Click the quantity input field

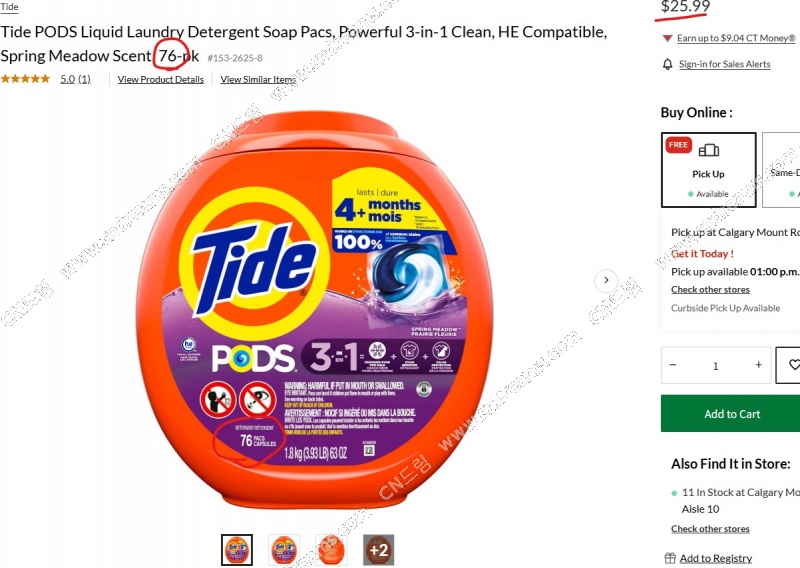click(715, 365)
